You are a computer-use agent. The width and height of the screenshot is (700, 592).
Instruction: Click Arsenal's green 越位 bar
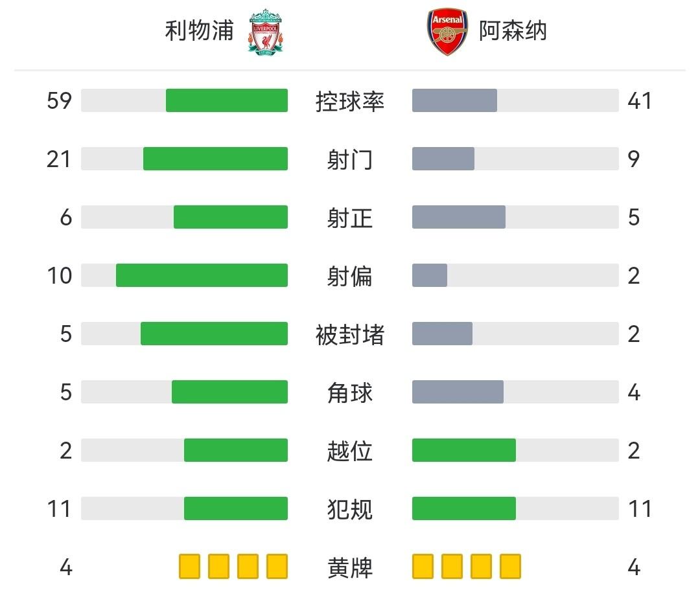pyautogui.click(x=464, y=450)
